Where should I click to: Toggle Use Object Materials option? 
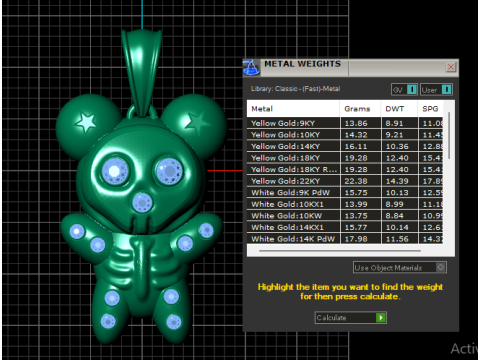[400, 268]
